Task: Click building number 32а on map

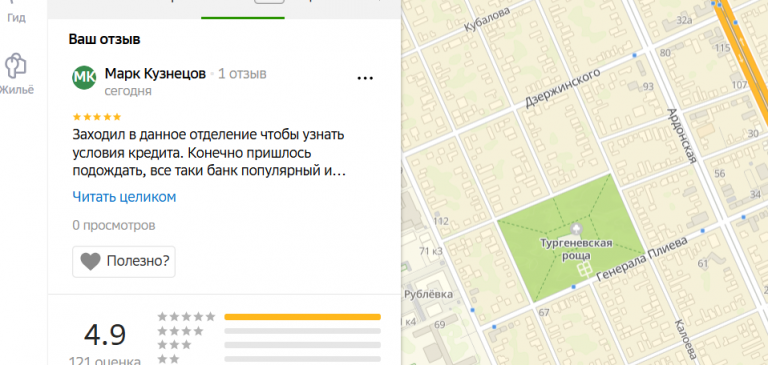Action: pos(684,20)
